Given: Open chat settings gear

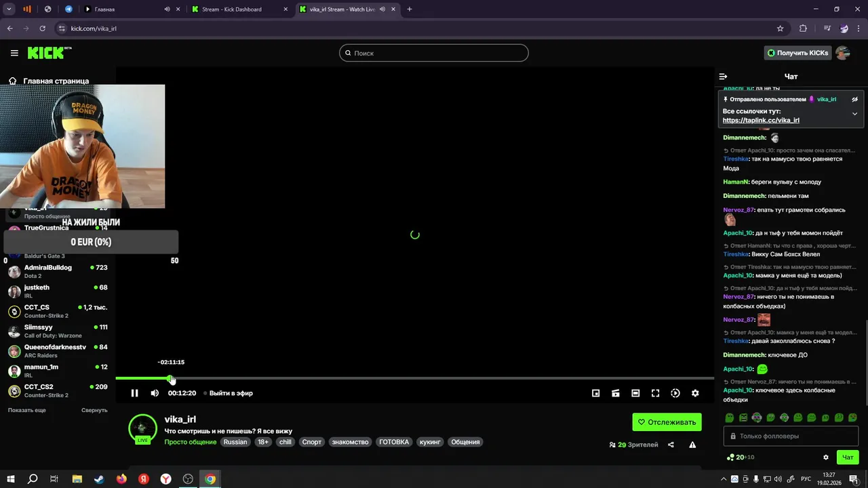Looking at the screenshot, I should (825, 457).
